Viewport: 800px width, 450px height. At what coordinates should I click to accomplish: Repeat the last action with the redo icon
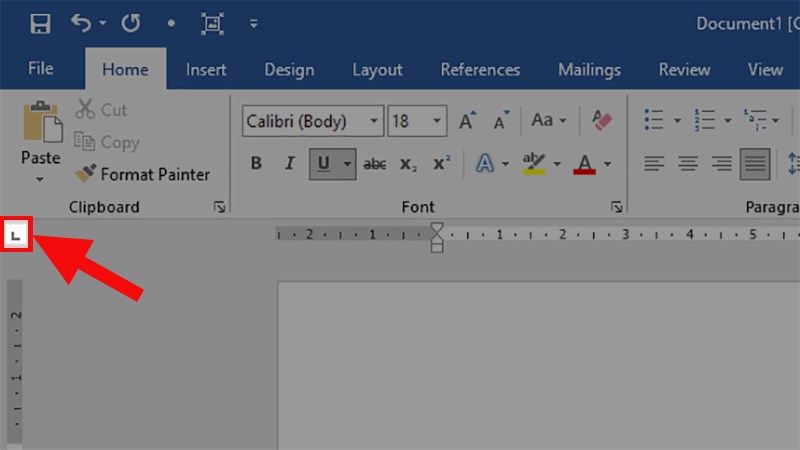[x=131, y=23]
